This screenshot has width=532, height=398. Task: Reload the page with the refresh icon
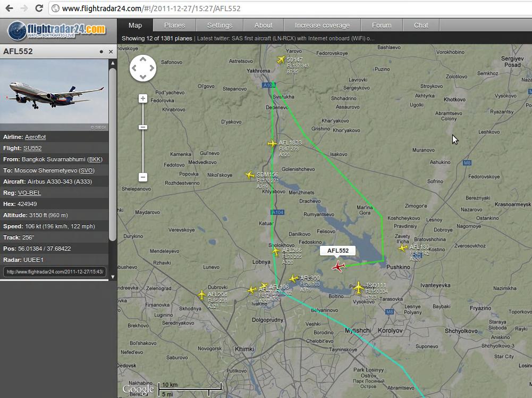tap(39, 8)
